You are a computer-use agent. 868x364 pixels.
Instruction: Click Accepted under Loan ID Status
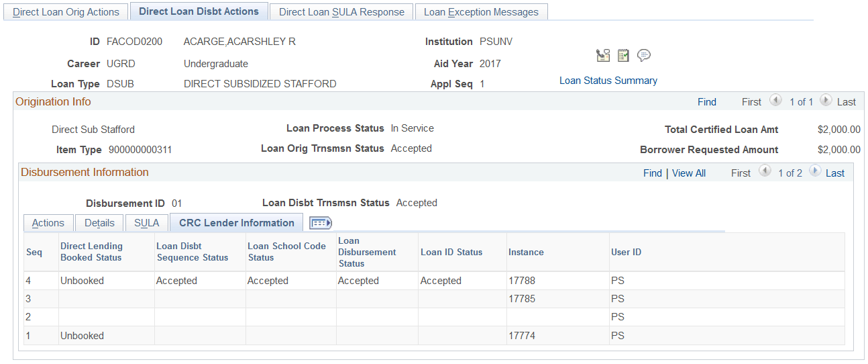(x=441, y=281)
